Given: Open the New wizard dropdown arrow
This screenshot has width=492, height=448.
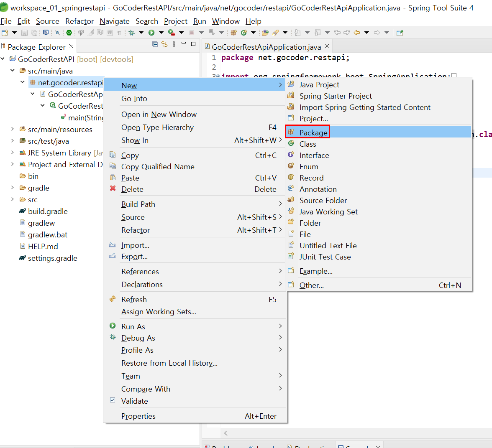Looking at the screenshot, I should click(14, 33).
